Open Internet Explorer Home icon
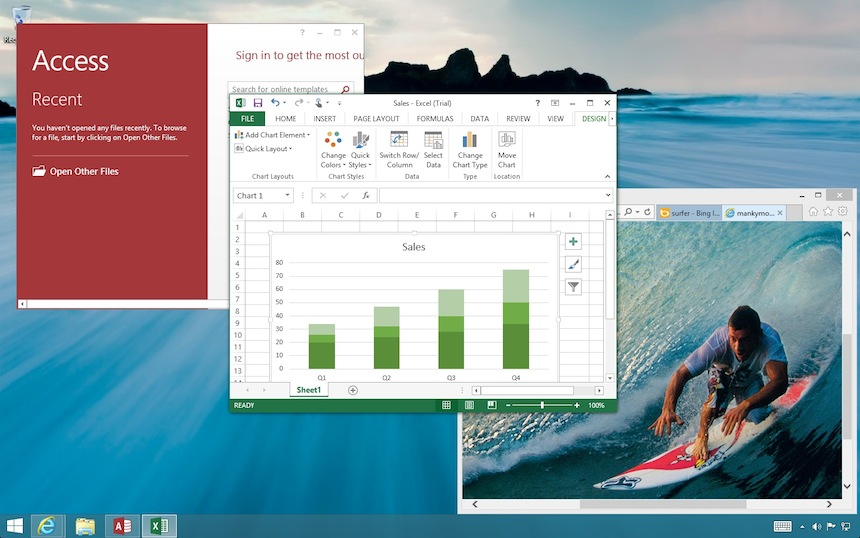This screenshot has width=860, height=538. 813,212
